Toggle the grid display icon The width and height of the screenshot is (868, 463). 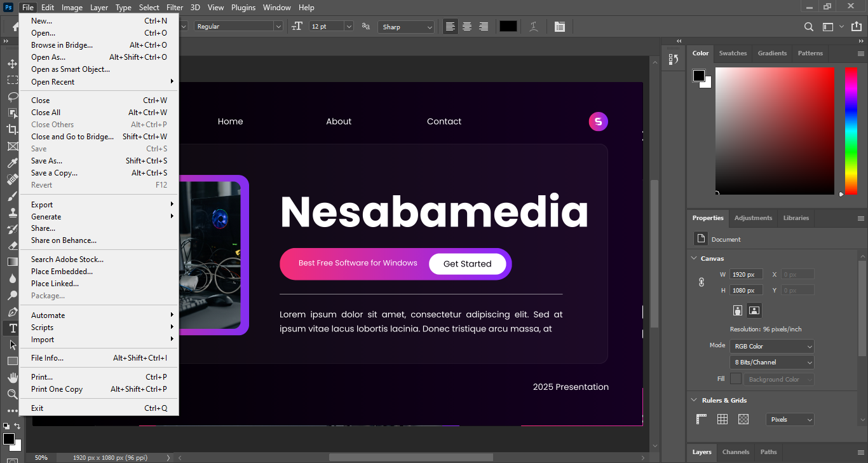[x=722, y=419]
